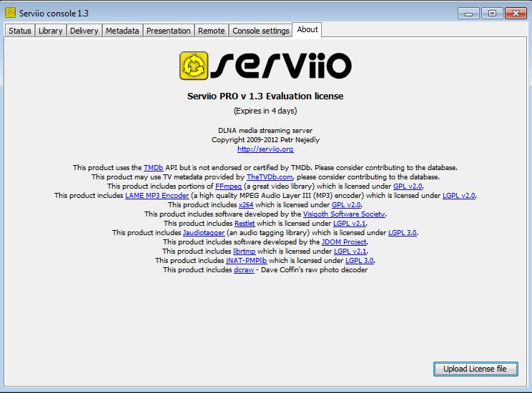Open GPL v2.0 link on x264 line
This screenshot has width=532, height=393.
346,205
